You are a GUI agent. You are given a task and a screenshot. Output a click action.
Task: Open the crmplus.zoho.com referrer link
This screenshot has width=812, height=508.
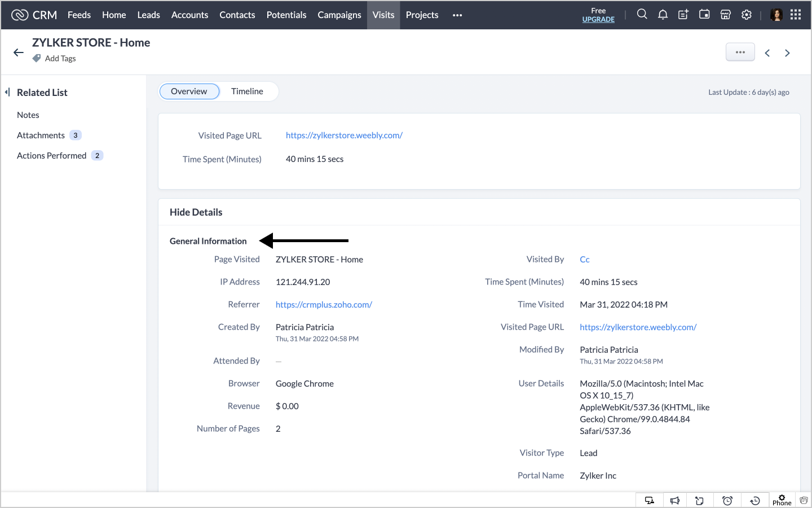pos(324,305)
